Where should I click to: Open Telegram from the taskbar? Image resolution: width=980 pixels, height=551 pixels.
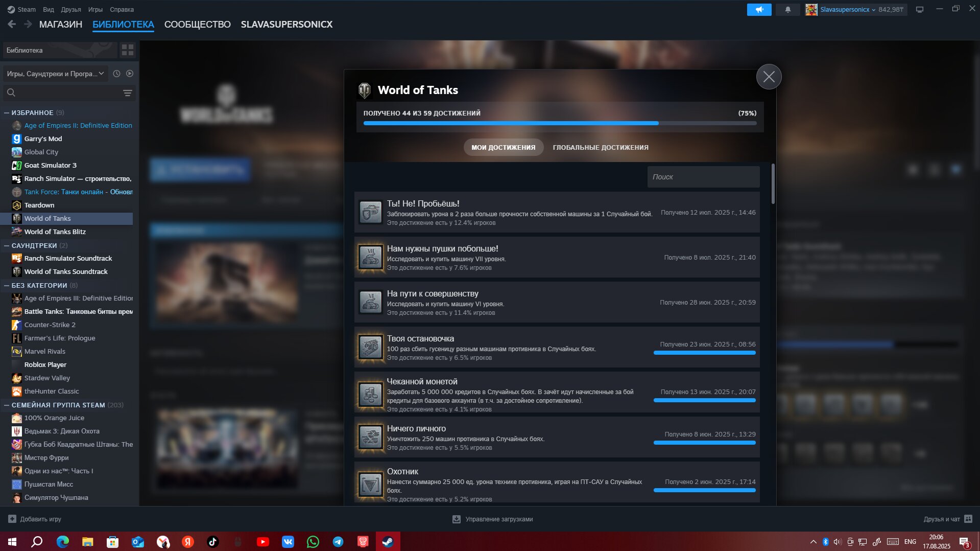338,542
